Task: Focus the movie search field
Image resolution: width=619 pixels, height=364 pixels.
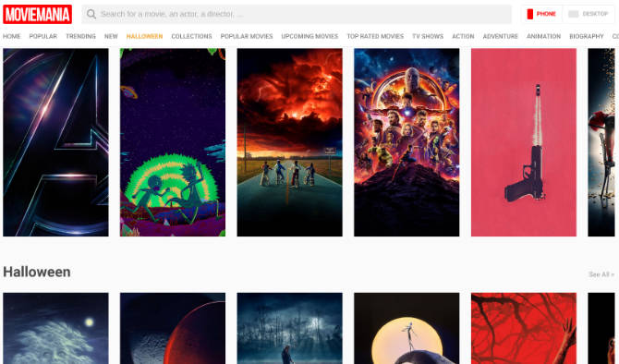Action: [297, 14]
